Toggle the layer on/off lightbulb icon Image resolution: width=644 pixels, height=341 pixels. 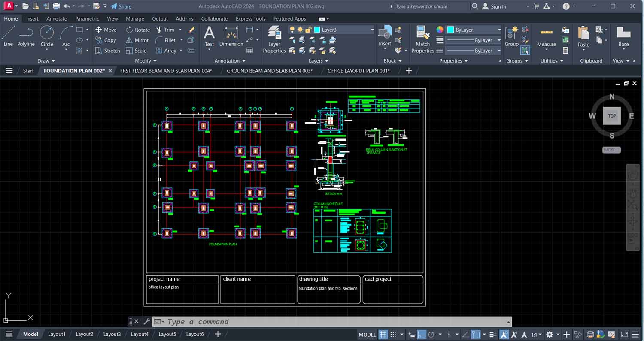pyautogui.click(x=292, y=30)
